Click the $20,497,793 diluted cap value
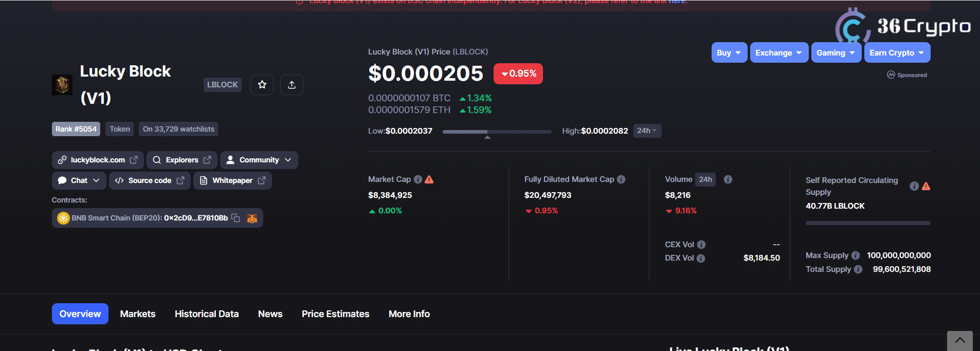The image size is (980, 351). (548, 195)
